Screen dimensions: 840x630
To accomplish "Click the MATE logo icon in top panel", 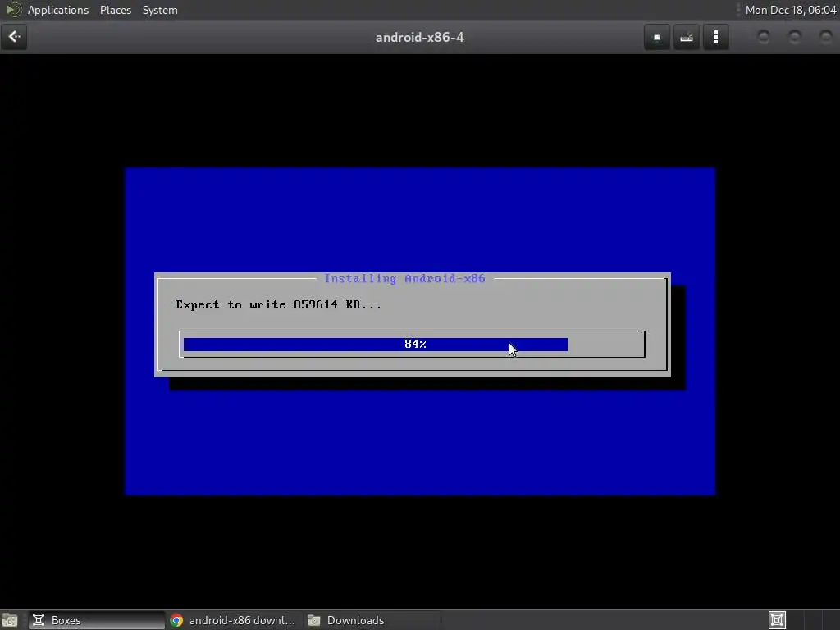I will pyautogui.click(x=13, y=10).
